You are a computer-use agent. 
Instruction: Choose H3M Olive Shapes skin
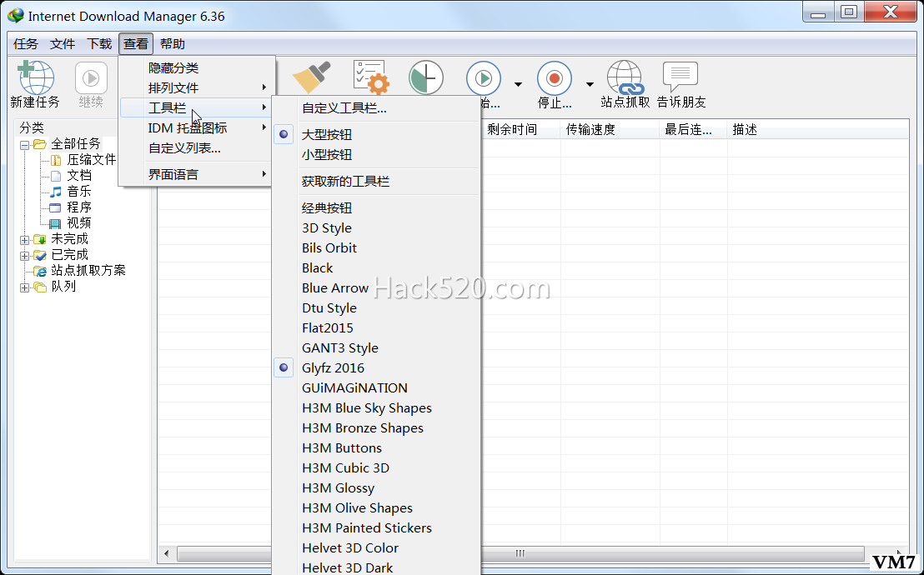pos(357,508)
